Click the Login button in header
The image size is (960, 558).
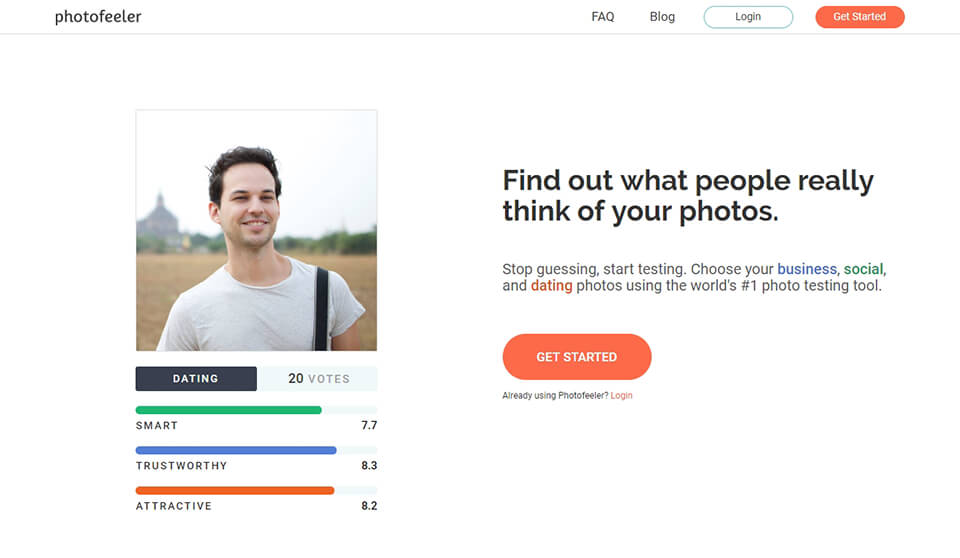pyautogui.click(x=748, y=17)
